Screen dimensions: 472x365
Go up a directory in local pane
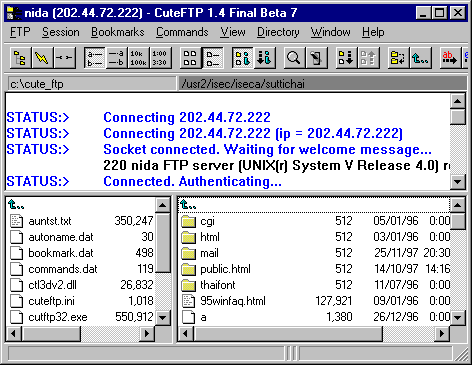pos(16,204)
